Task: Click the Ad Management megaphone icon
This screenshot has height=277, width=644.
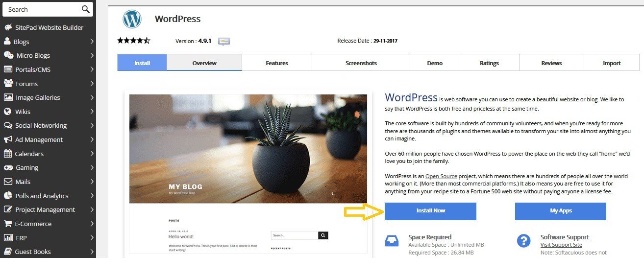Action: (x=8, y=139)
